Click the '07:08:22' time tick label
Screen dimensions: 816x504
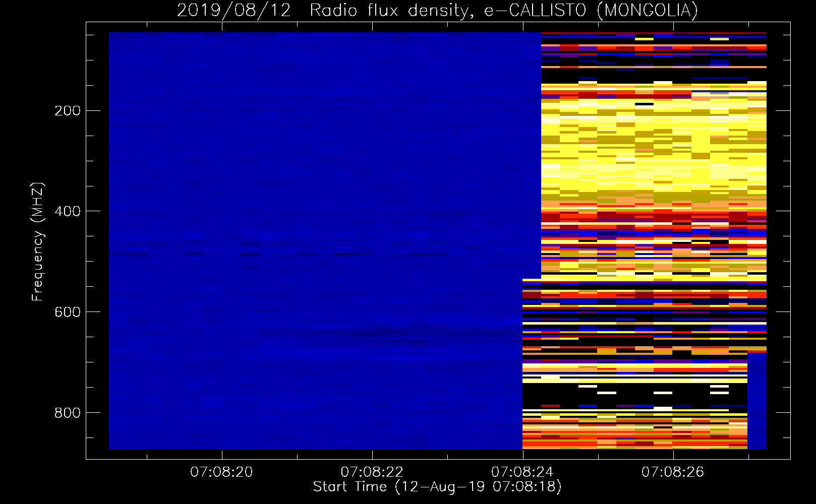tap(372, 472)
